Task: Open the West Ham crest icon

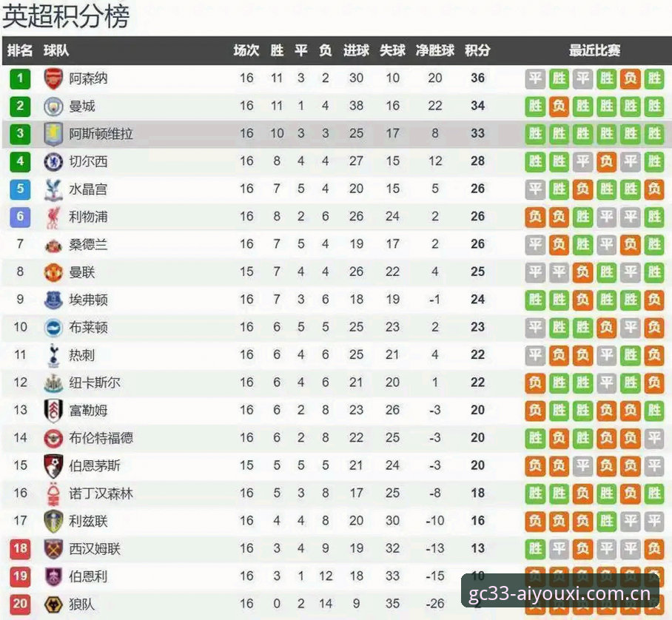Action: 53,549
